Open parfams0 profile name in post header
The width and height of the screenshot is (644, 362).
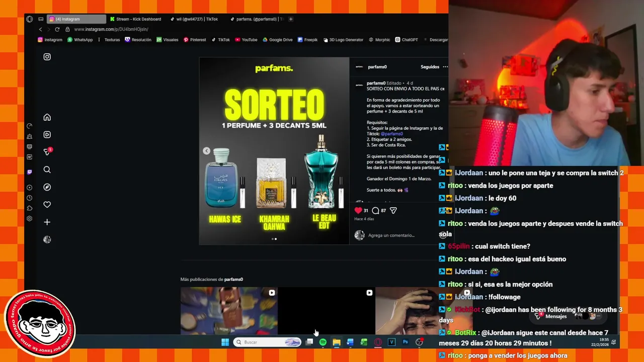click(377, 67)
